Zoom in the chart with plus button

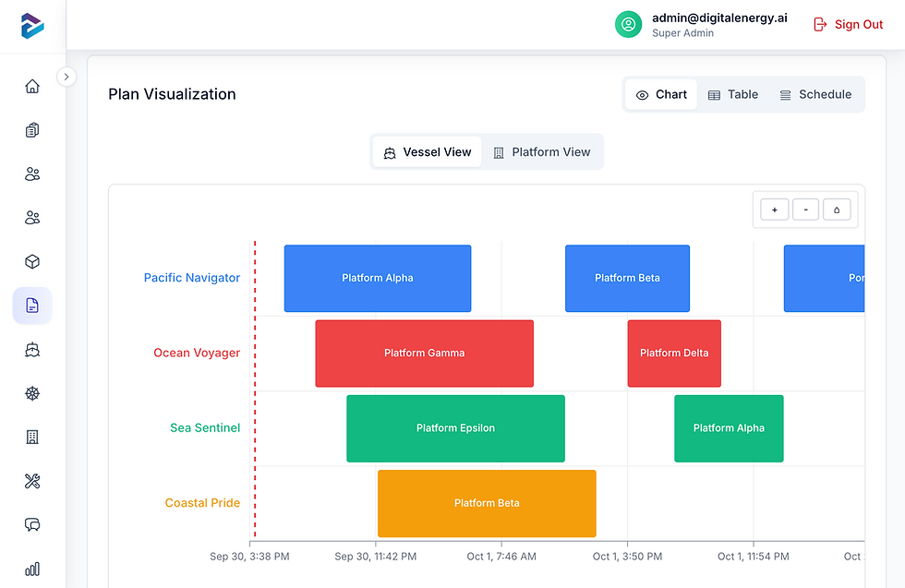[774, 210]
